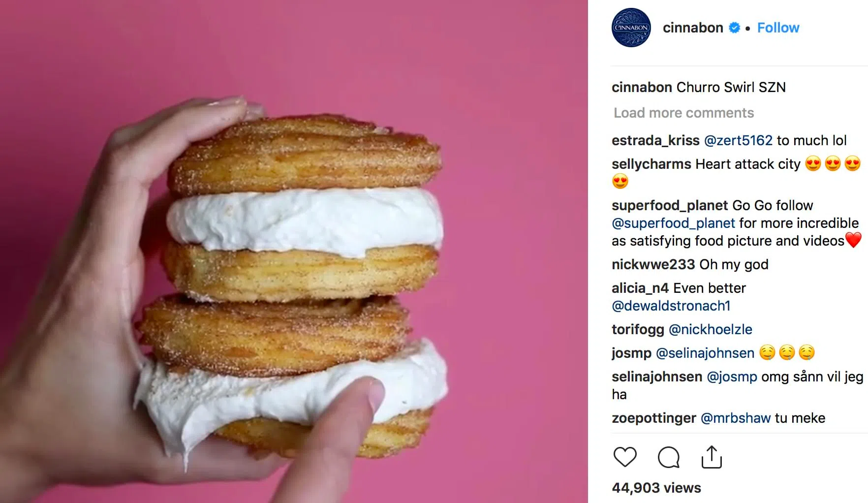The height and width of the screenshot is (503, 868).
Task: Open the @dewaldstronach1 mention
Action: point(671,306)
